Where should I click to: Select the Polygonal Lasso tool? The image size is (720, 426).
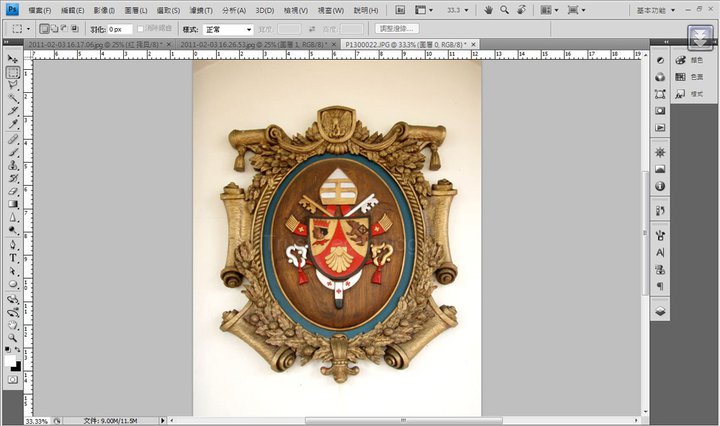[13, 85]
